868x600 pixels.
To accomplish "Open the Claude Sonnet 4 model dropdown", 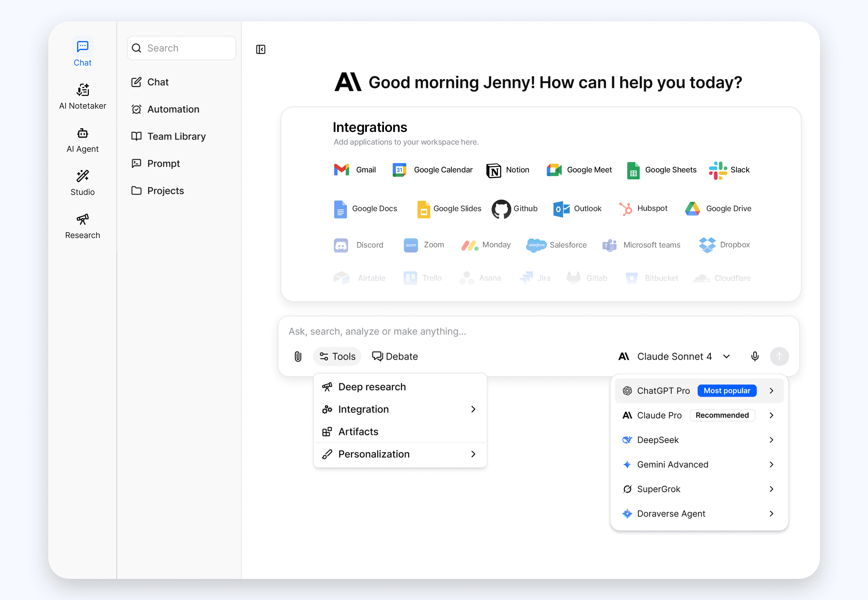I will click(674, 356).
